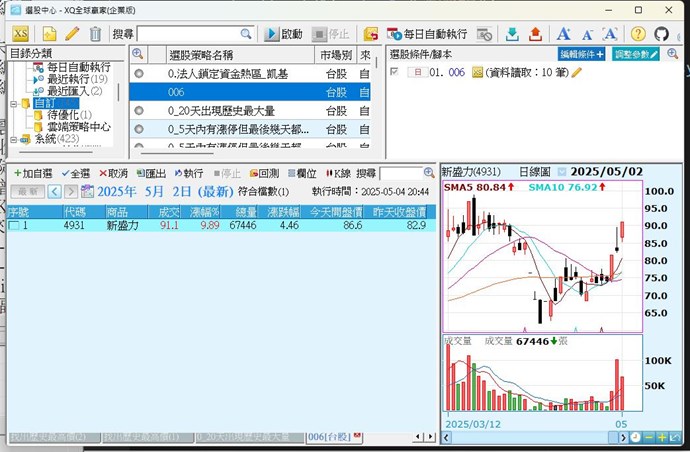690x452 pixels.
Task: Tick the checkbox in row 1 新盛力
Action: (x=14, y=226)
